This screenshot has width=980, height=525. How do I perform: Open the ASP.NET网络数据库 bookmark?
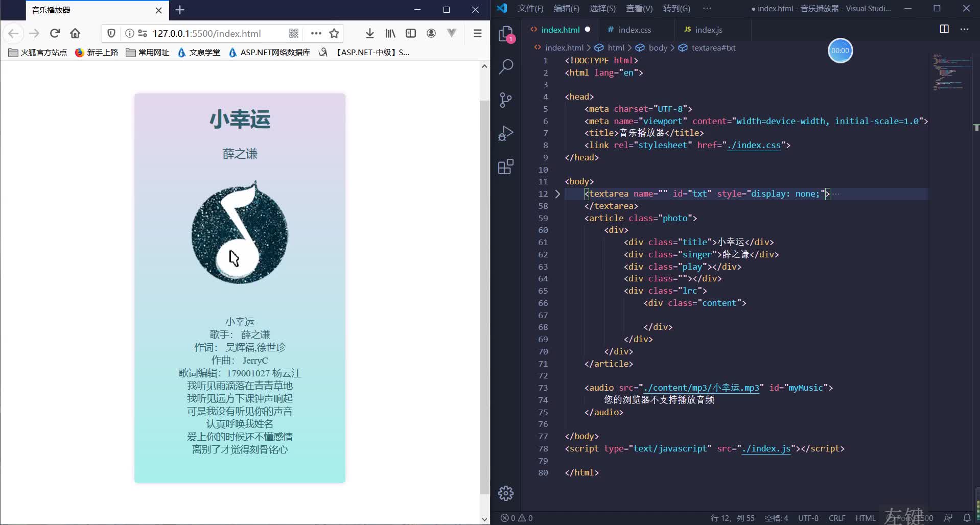(x=269, y=52)
